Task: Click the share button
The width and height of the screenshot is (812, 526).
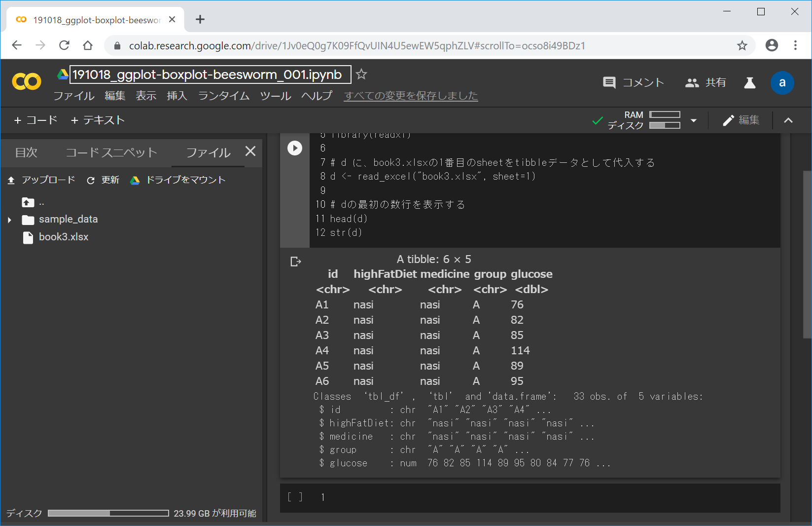Action: pos(706,82)
